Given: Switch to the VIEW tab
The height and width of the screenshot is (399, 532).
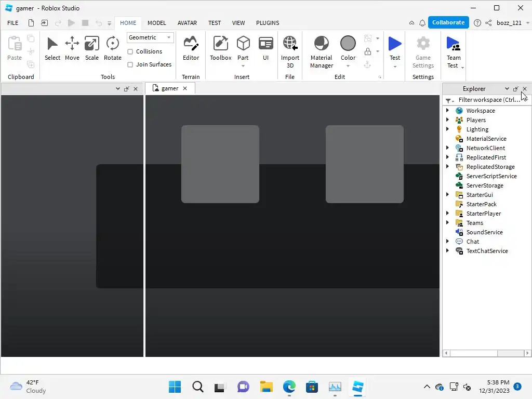Looking at the screenshot, I should [238, 23].
